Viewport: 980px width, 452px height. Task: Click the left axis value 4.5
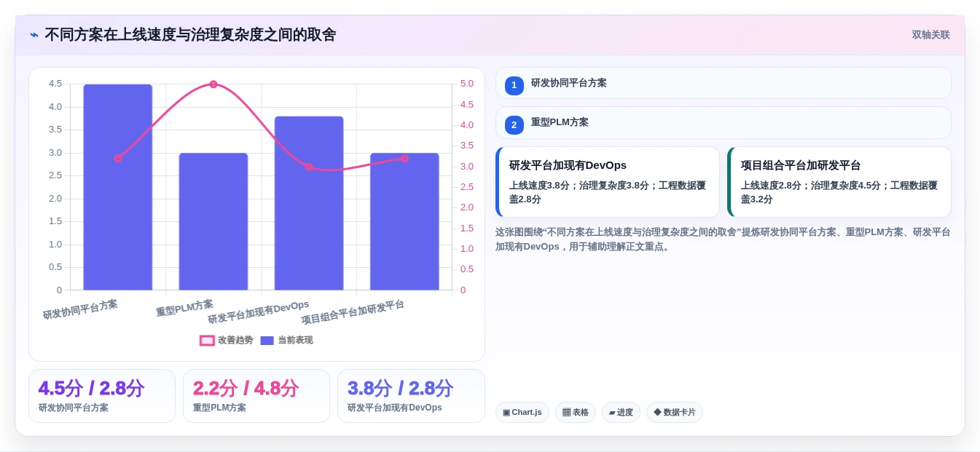click(x=55, y=84)
